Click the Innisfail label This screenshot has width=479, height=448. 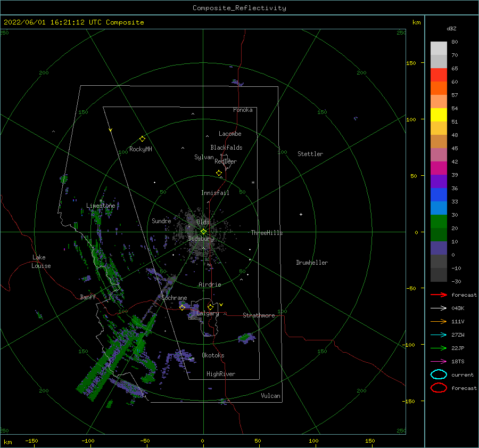215,193
